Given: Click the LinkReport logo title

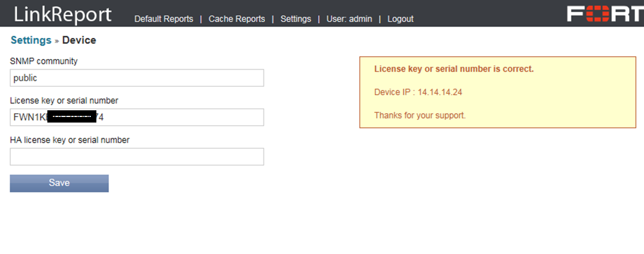Looking at the screenshot, I should (62, 14).
